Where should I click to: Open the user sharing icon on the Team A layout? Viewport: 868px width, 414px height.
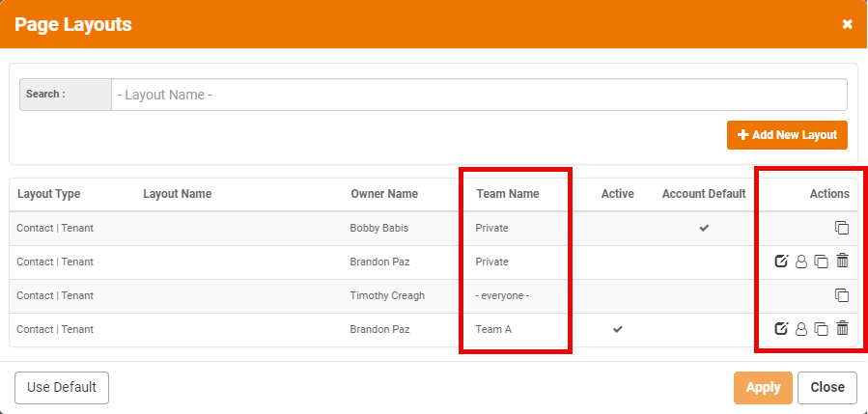point(801,329)
